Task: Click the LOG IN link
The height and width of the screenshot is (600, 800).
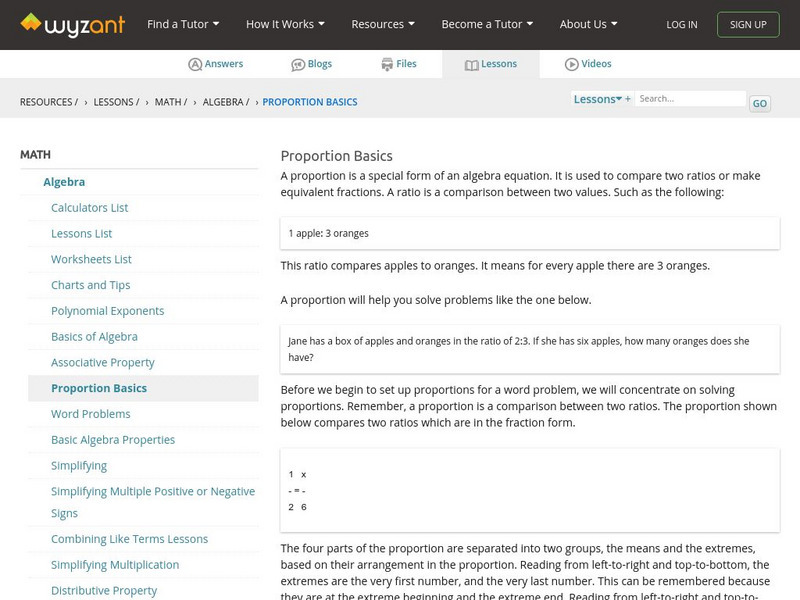Action: 682,24
